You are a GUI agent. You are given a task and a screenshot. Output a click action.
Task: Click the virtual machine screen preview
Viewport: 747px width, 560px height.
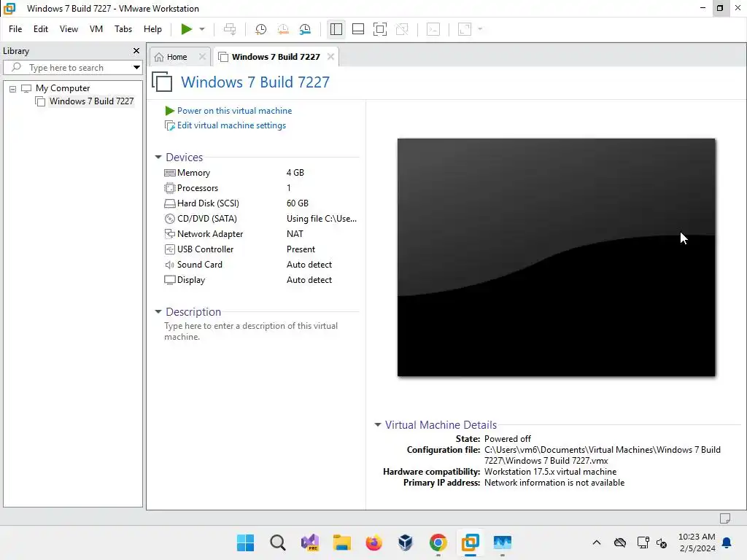click(x=556, y=257)
